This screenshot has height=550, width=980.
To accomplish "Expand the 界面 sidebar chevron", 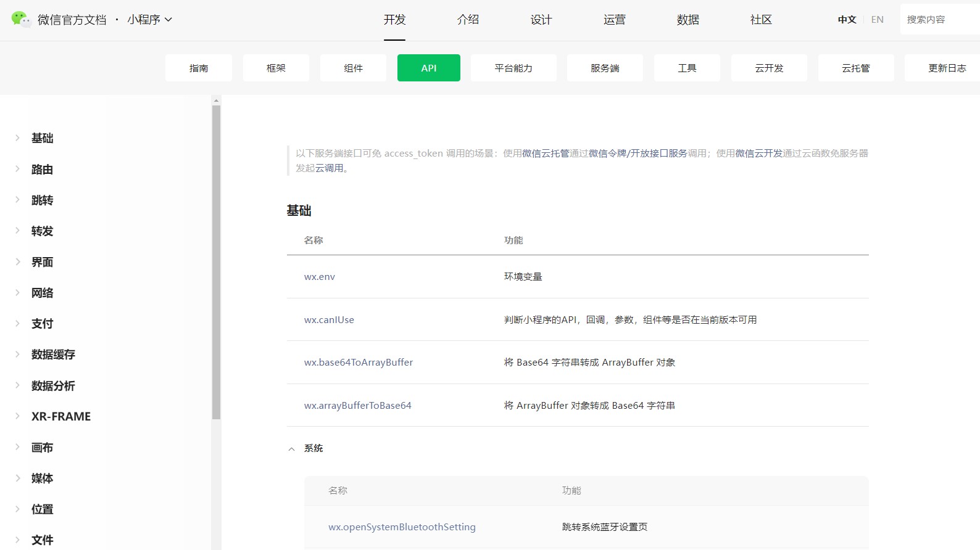I will 17,261.
